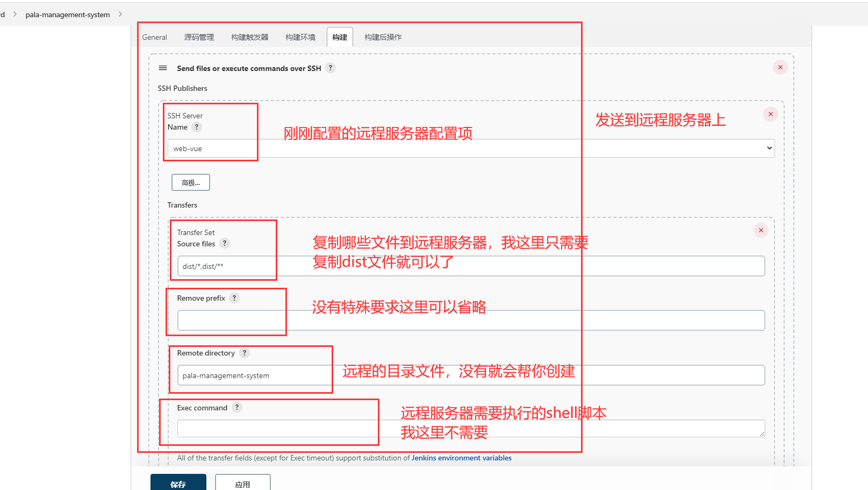Click the Remove prefix input field
868x490 pixels.
tap(471, 321)
